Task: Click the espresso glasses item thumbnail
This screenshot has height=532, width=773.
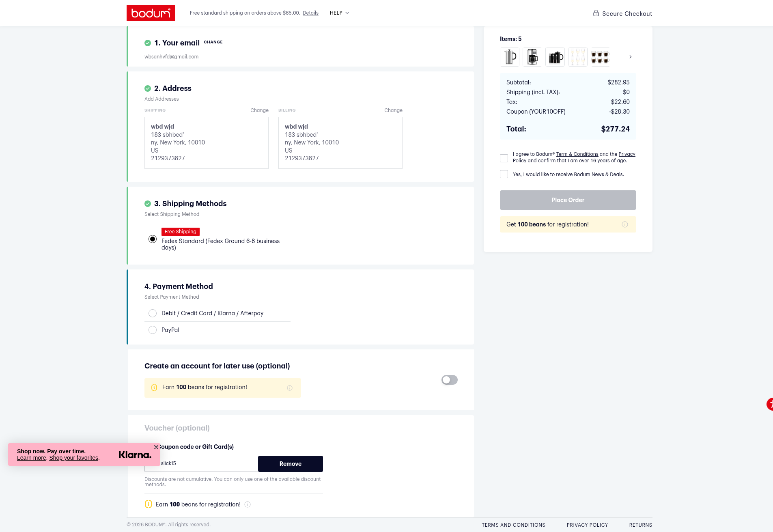Action: tap(601, 57)
